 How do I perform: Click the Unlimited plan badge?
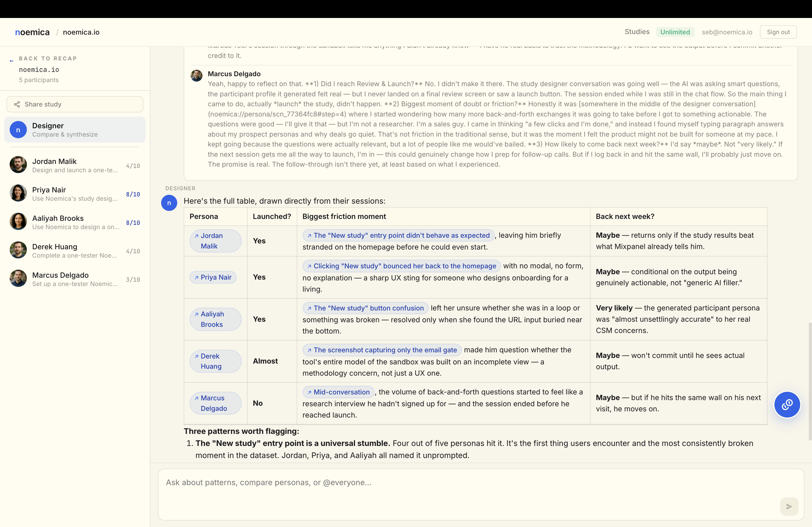pos(675,32)
